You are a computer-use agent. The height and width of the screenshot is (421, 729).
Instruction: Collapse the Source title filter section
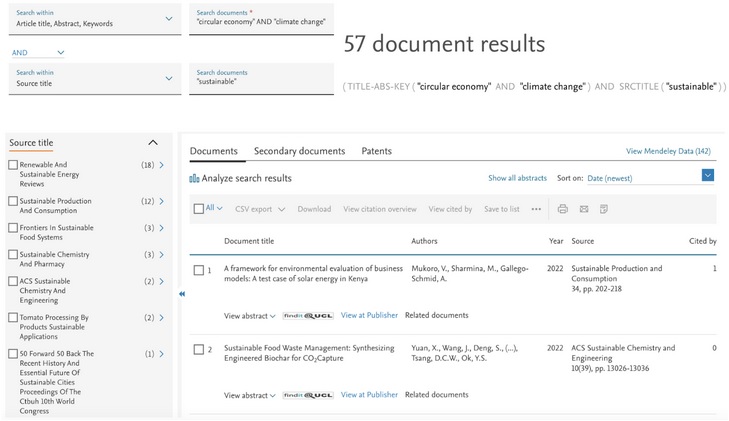coord(153,143)
